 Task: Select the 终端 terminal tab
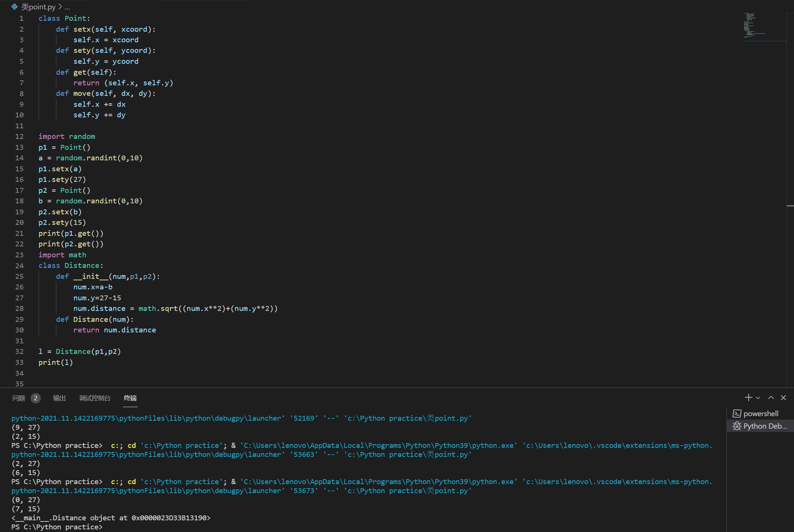[130, 398]
